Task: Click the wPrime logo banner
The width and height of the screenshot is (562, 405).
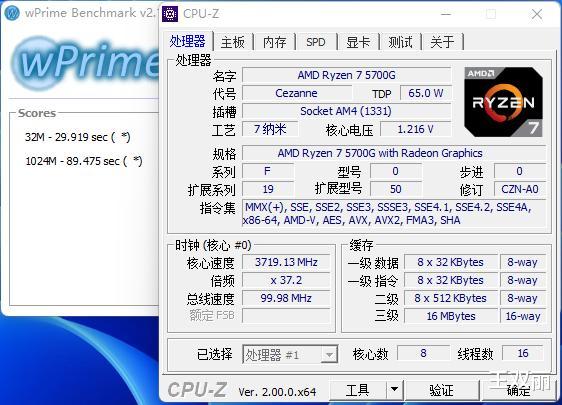Action: coord(86,63)
